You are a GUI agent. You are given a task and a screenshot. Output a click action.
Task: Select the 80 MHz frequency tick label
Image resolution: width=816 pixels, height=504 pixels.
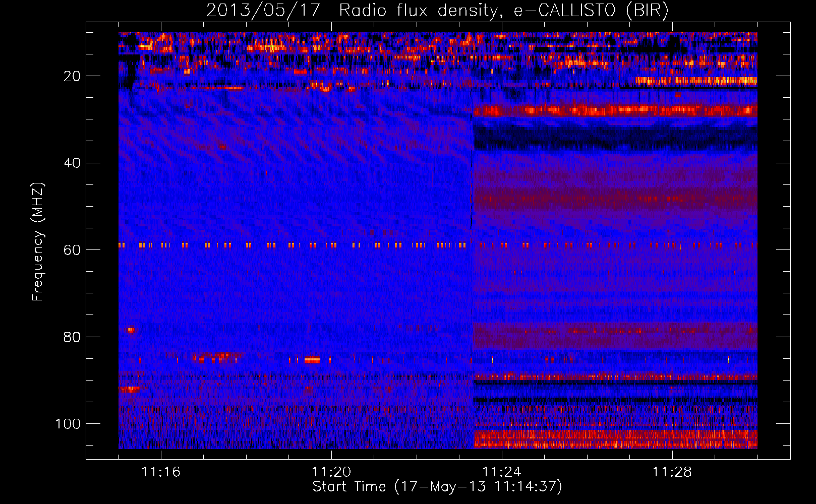[x=73, y=337]
